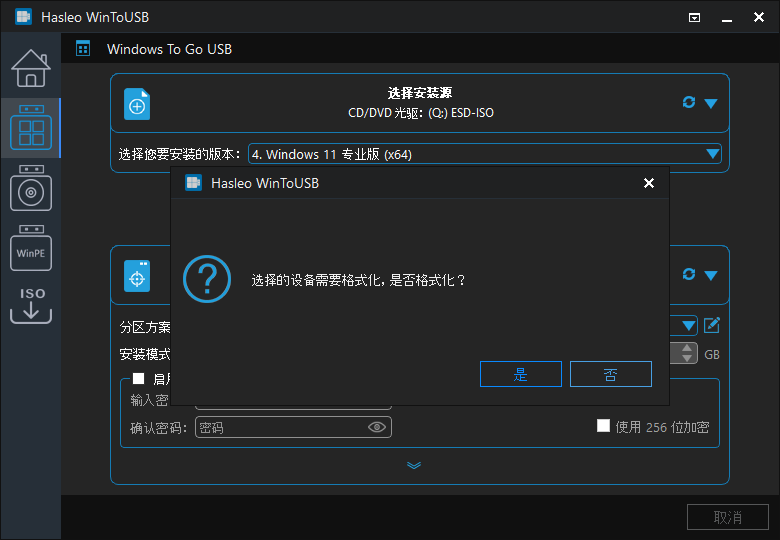Image resolution: width=780 pixels, height=540 pixels.
Task: Click the CD/DVD 光驱 ESD-ISO source text
Action: (x=421, y=113)
